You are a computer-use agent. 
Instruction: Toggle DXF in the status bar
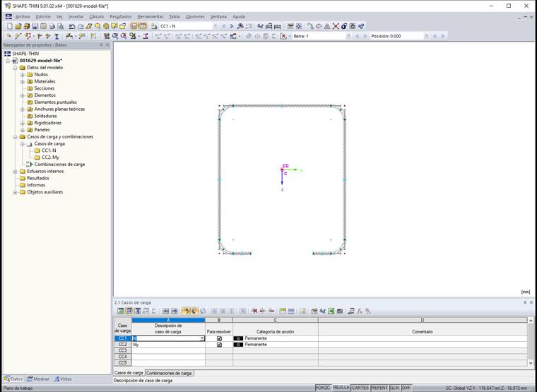pyautogui.click(x=406, y=388)
